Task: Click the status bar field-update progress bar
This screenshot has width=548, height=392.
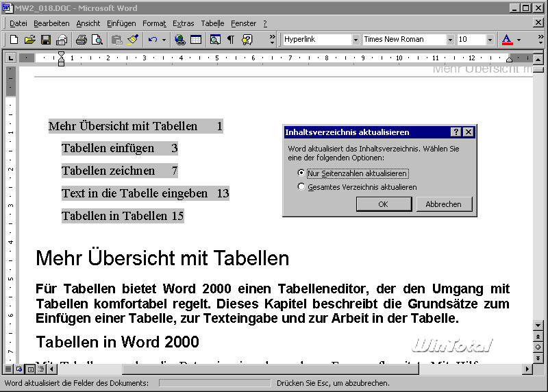Action: (214, 383)
